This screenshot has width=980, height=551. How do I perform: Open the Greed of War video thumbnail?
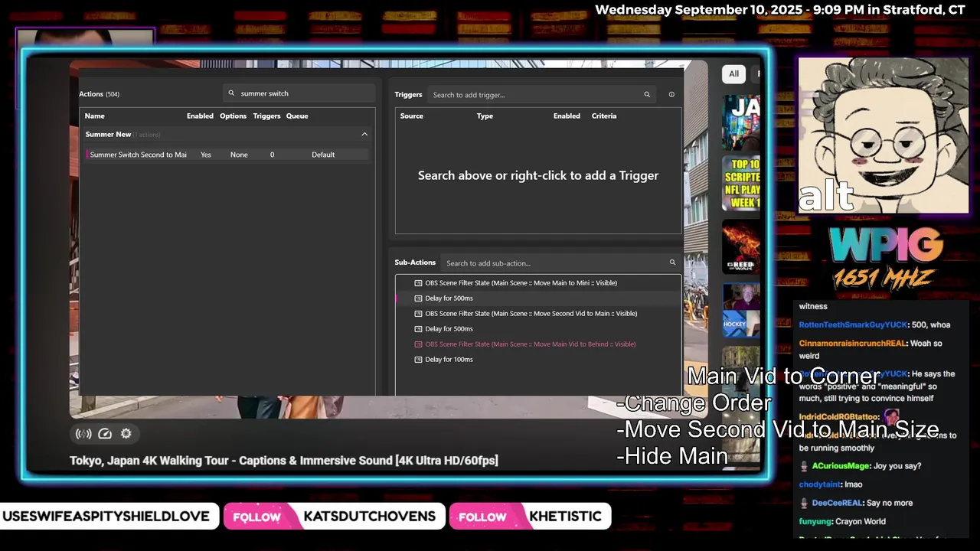(x=741, y=247)
